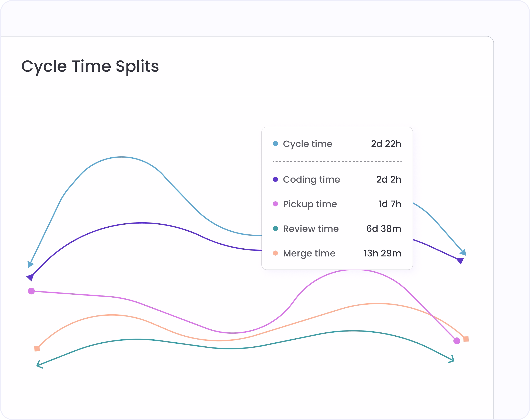The height and width of the screenshot is (420, 530).
Task: Select the Pickup time label
Action: (x=310, y=204)
